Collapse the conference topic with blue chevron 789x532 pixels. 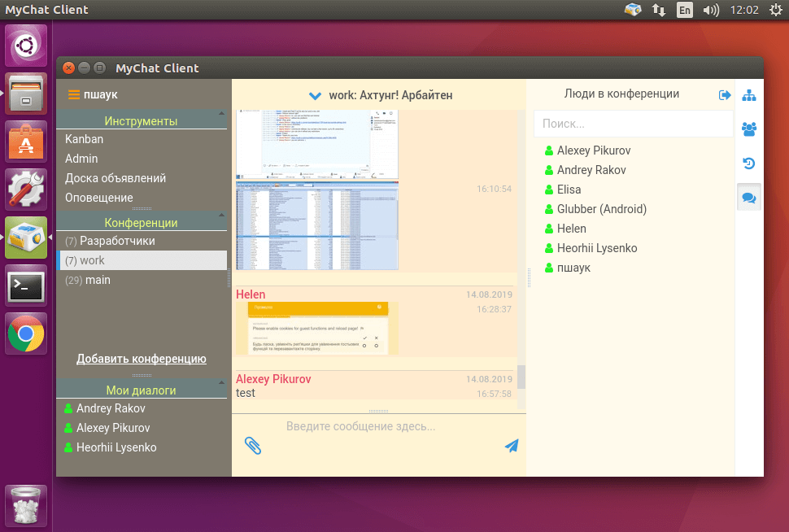315,94
